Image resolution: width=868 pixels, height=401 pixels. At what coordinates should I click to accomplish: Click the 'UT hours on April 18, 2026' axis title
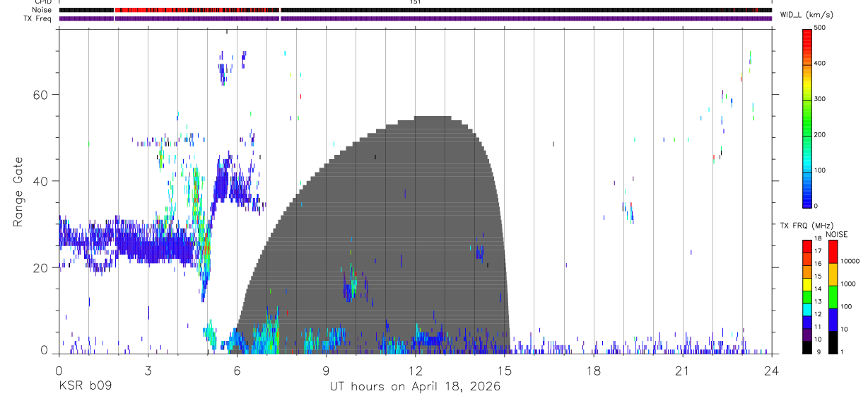tap(415, 387)
